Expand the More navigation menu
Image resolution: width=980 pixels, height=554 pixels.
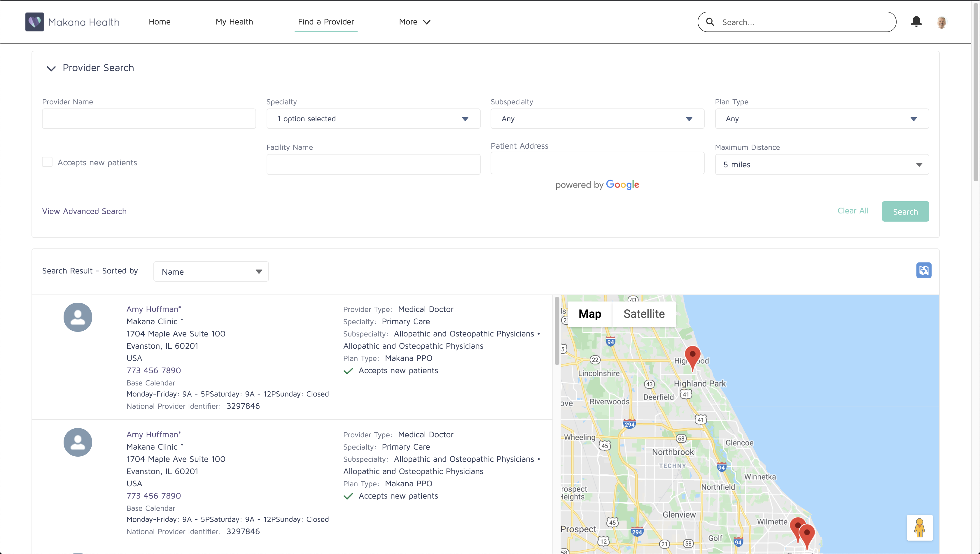click(x=414, y=22)
